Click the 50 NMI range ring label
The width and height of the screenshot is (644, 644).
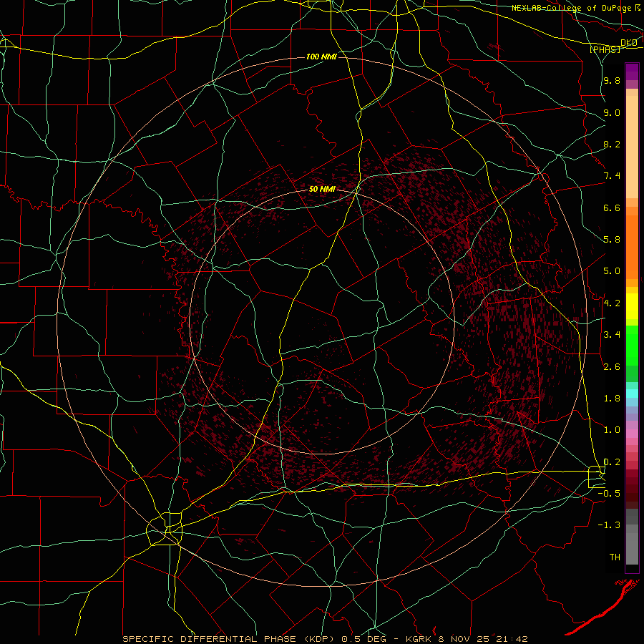coord(322,190)
